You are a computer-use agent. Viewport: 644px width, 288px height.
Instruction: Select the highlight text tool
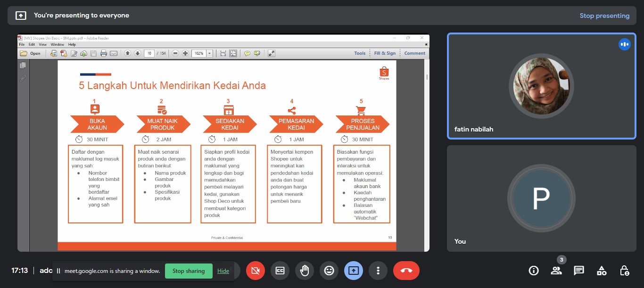tap(257, 53)
